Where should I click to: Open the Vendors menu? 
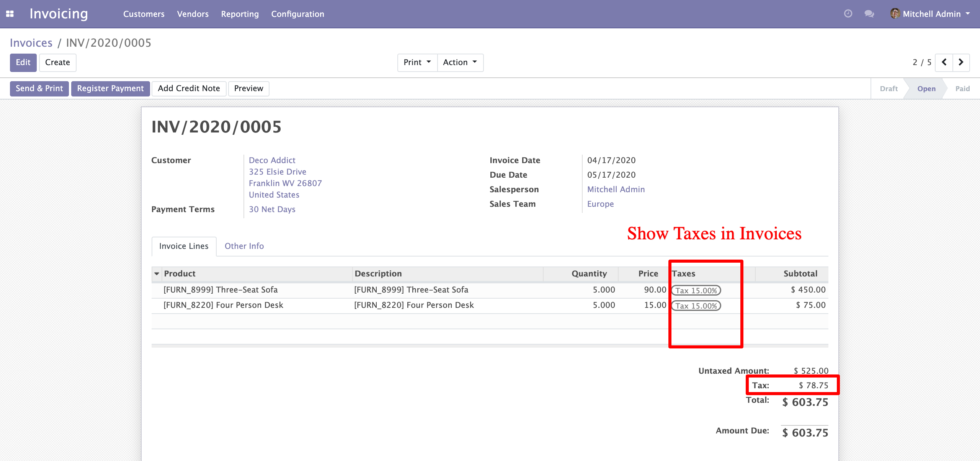pyautogui.click(x=193, y=14)
